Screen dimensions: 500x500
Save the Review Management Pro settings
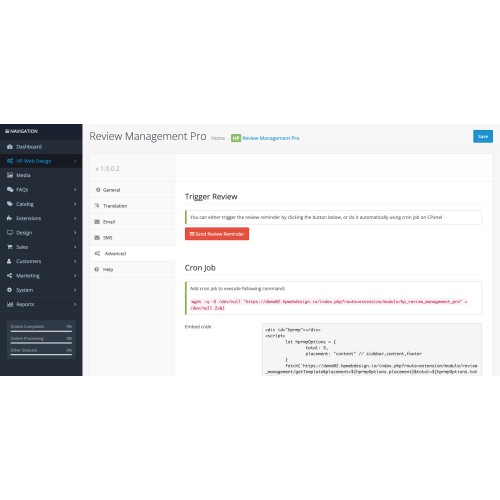click(x=483, y=136)
